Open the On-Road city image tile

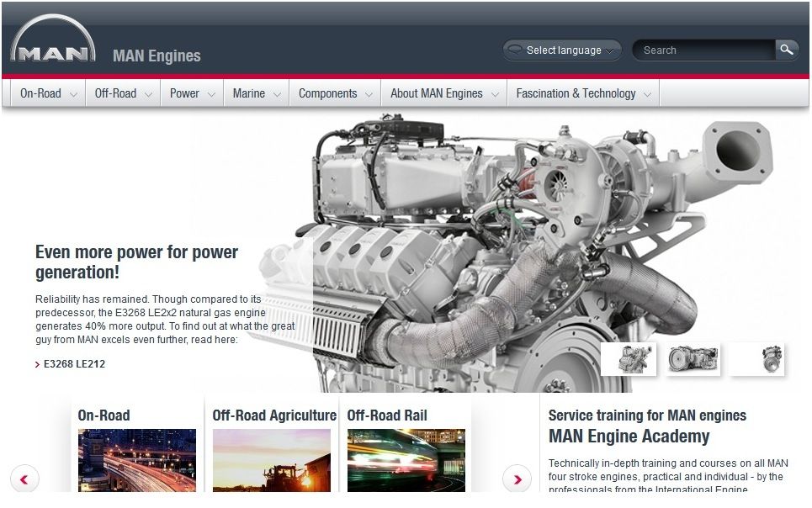click(x=137, y=460)
